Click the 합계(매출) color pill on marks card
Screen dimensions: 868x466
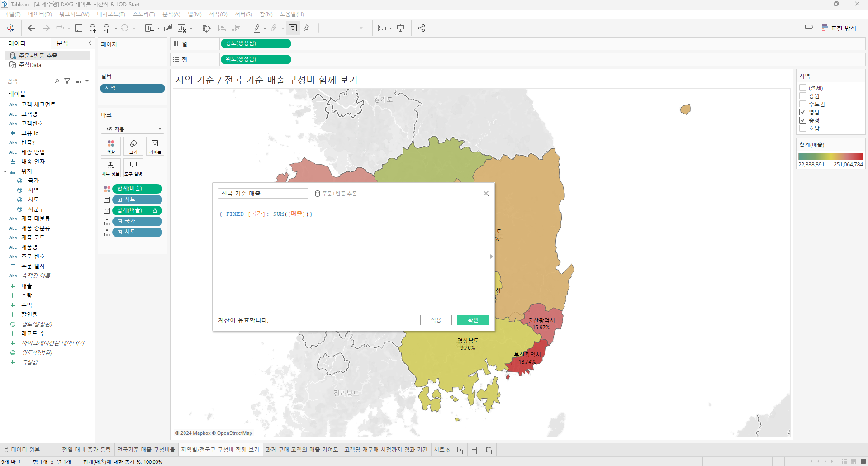(x=137, y=189)
